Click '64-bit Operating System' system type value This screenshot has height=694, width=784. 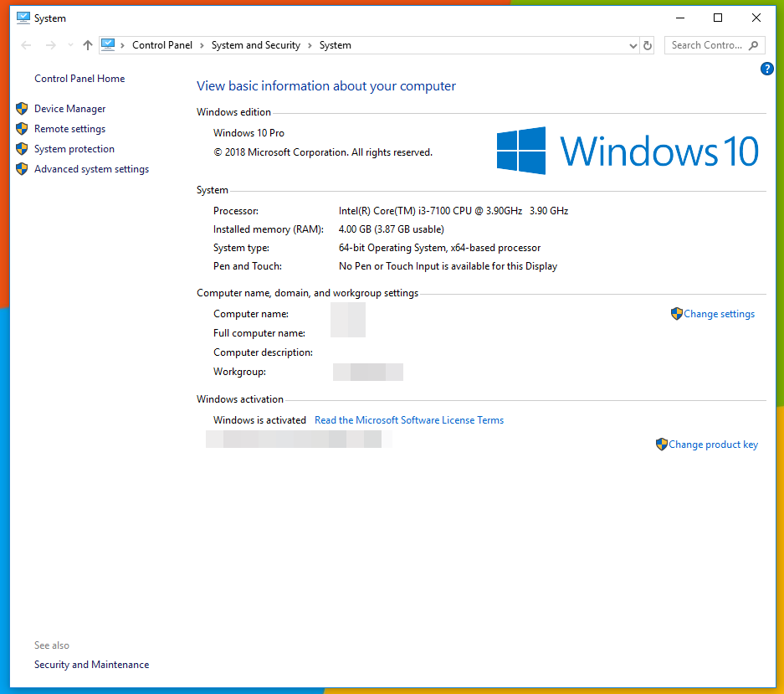(439, 248)
